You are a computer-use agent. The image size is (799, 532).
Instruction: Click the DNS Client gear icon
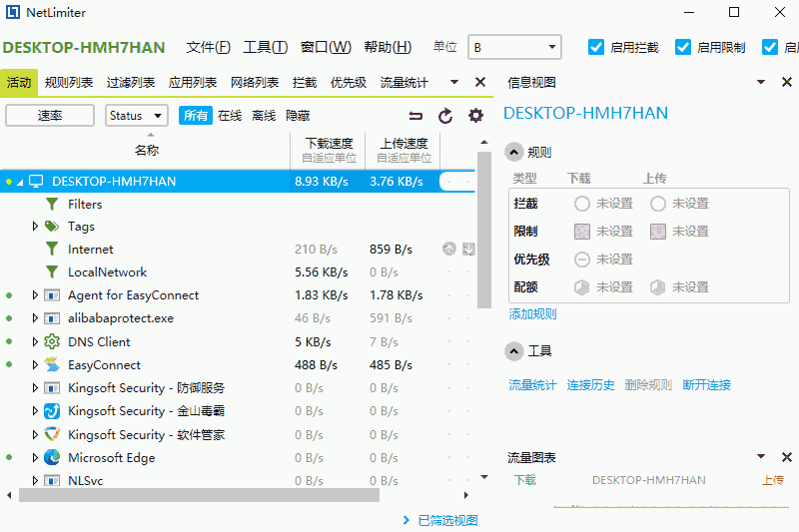(52, 341)
